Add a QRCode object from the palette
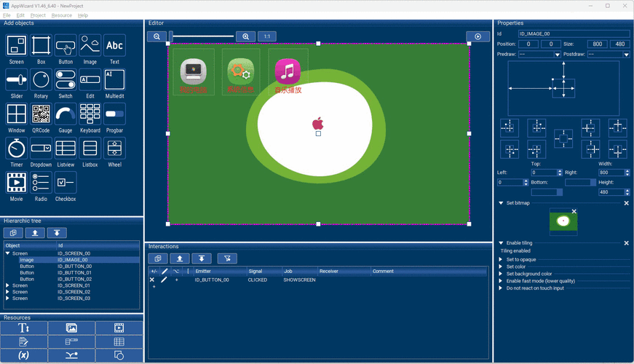The image size is (634, 364). [41, 114]
